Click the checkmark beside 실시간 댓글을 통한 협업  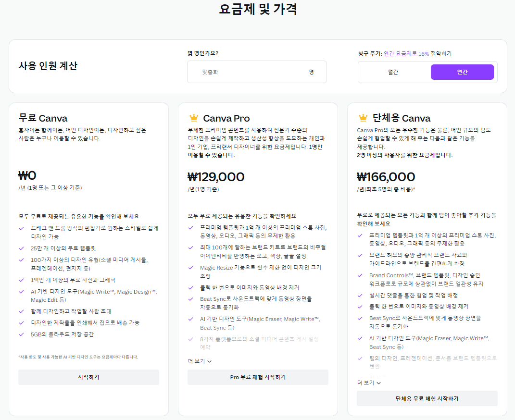tap(360, 296)
